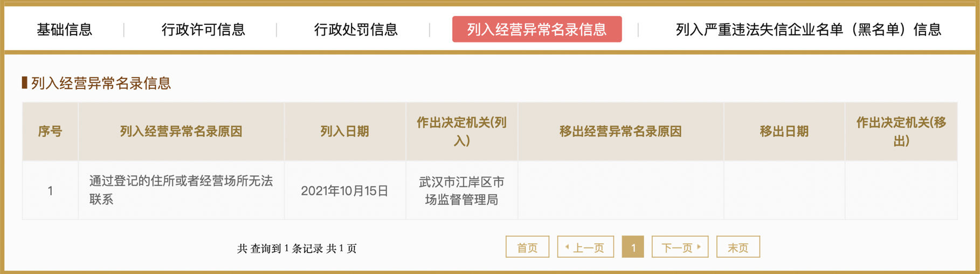Viewport: 980px width, 274px height.
Task: Click the 2021年10月15日 date cell
Action: (345, 191)
